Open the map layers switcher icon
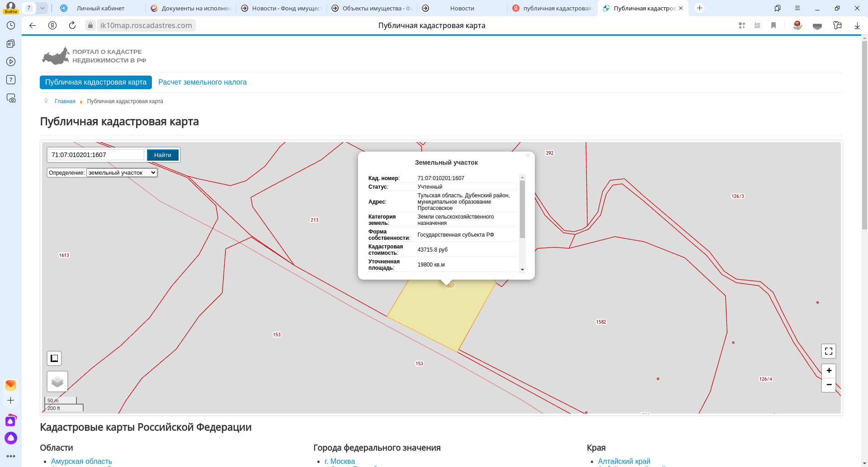The image size is (868, 467). pos(57,381)
